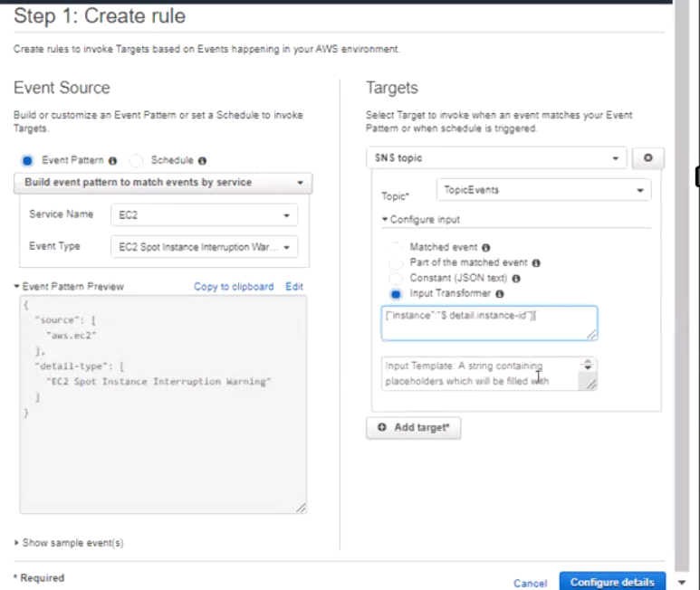The image size is (700, 590).
Task: Click info icon beside Part of the matched event
Action: (536, 262)
